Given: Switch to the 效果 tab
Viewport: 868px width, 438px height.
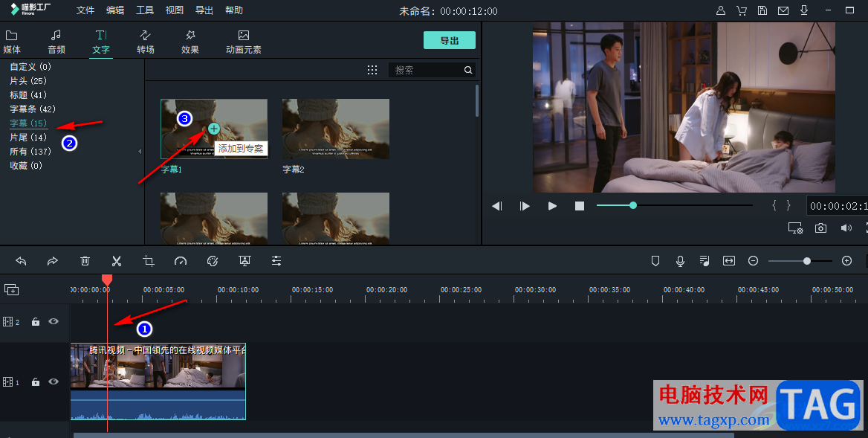Looking at the screenshot, I should (x=190, y=42).
